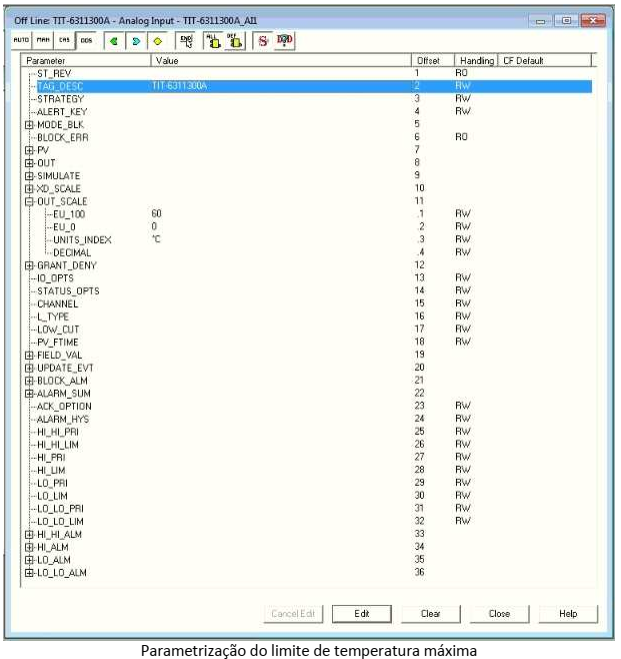Click the CF Default column header
621x659 pixels.
[545, 61]
